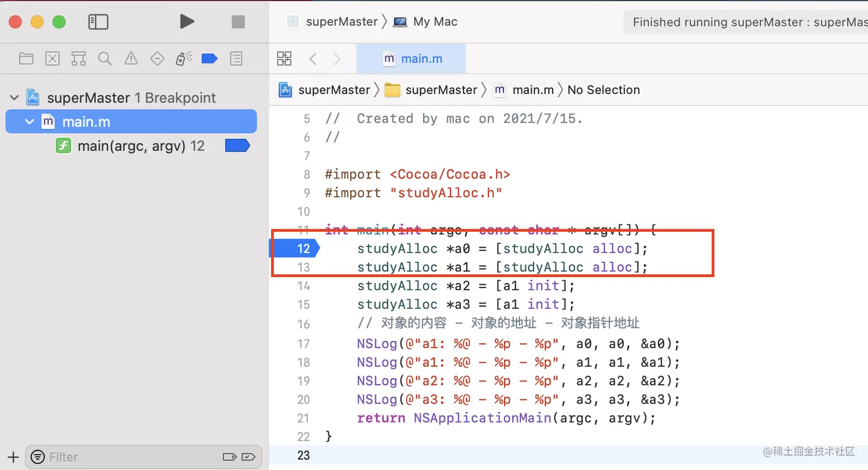This screenshot has height=470, width=868.
Task: Switch to the main.m editor tab
Action: [x=411, y=59]
